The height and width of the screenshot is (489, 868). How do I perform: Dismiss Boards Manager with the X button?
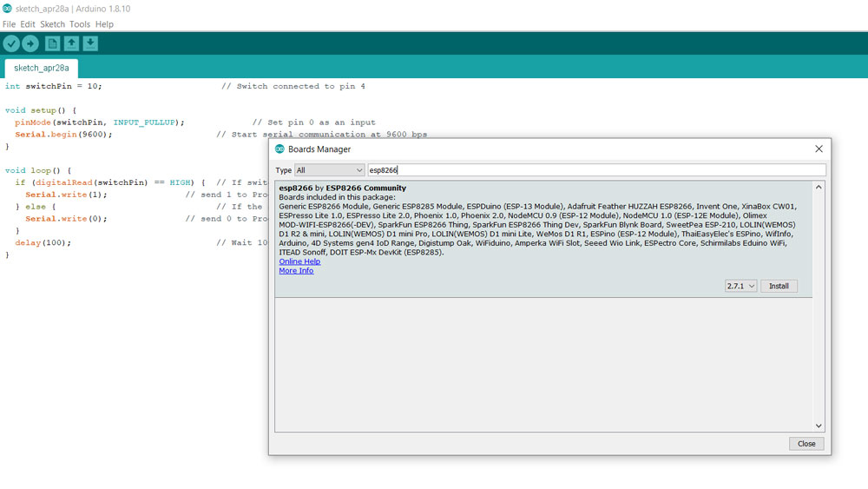[x=819, y=149]
